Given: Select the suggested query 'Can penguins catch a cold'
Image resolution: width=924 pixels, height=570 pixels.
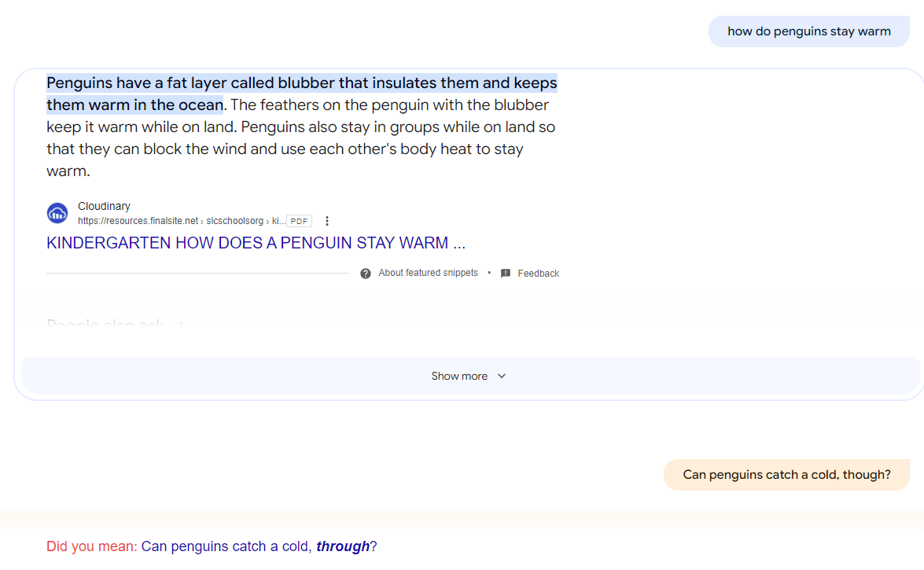Looking at the screenshot, I should [x=226, y=546].
